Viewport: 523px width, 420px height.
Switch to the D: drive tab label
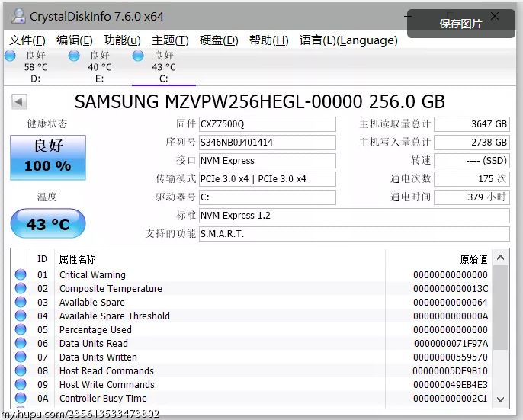pyautogui.click(x=36, y=79)
